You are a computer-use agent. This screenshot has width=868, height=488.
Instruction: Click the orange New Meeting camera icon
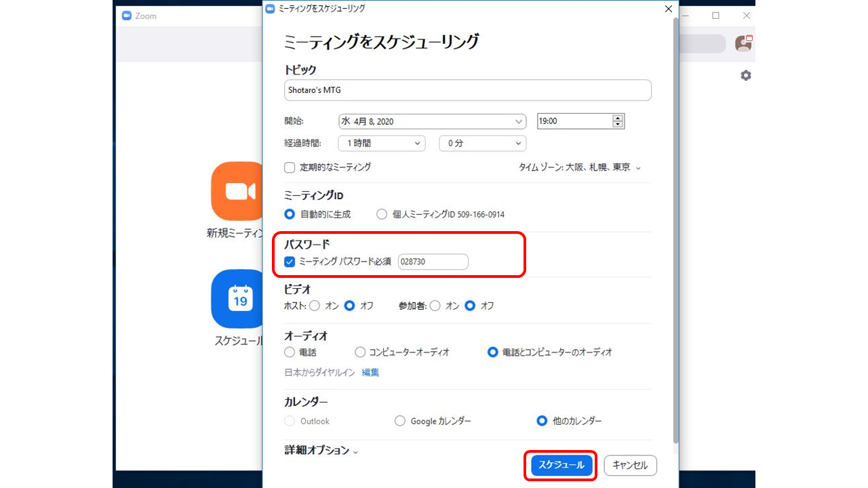tap(237, 191)
